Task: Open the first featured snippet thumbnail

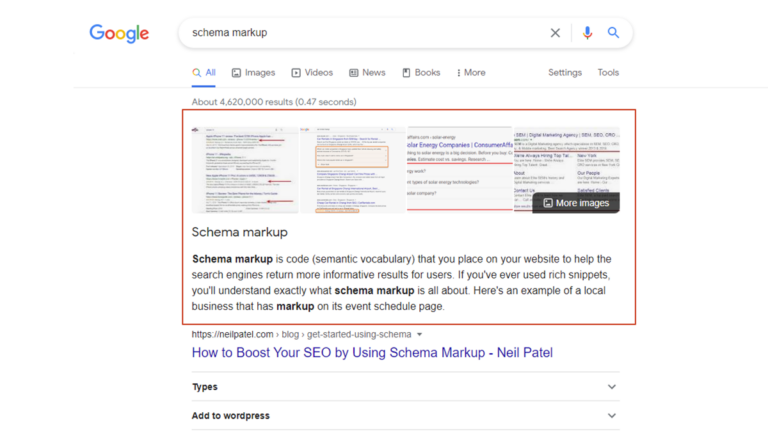Action: 243,169
